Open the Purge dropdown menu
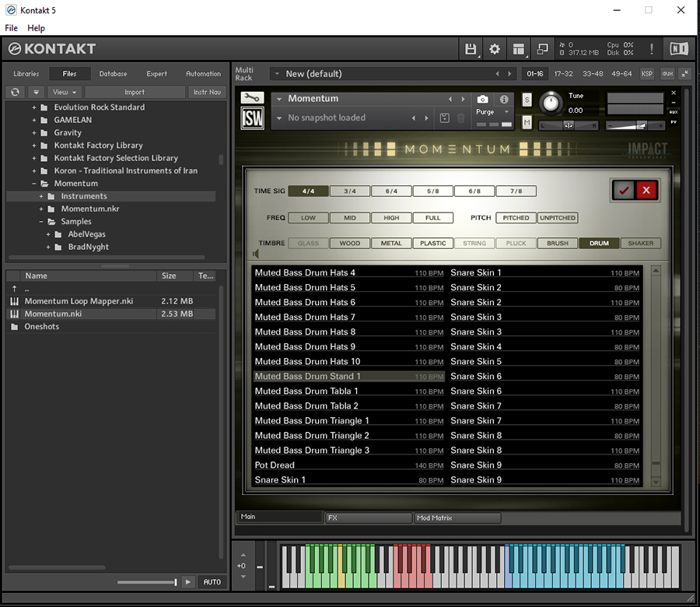Image resolution: width=700 pixels, height=607 pixels. pos(492,112)
